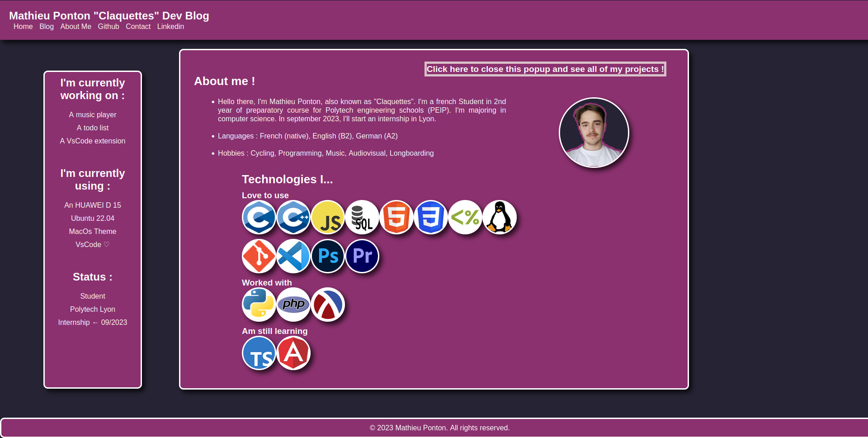The image size is (868, 438).
Task: Click the "Am still learning" subheading
Action: point(275,331)
